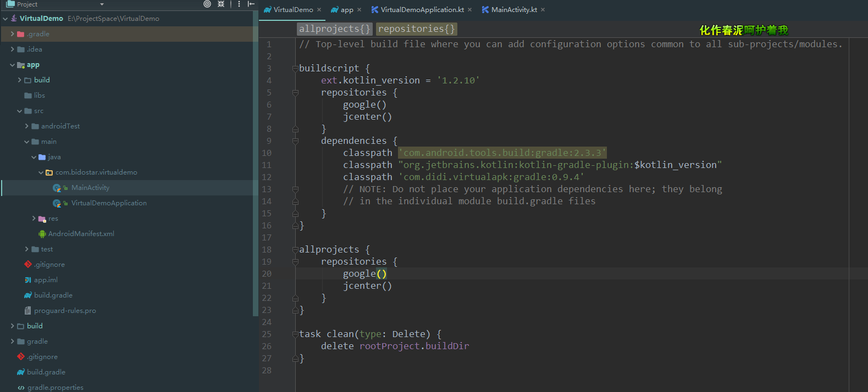Viewport: 868px width, 392px height.
Task: Click the res resource folder icon
Action: click(x=42, y=219)
